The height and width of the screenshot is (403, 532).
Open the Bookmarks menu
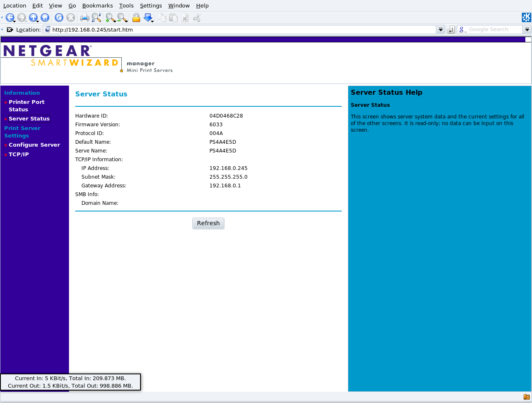(x=97, y=5)
